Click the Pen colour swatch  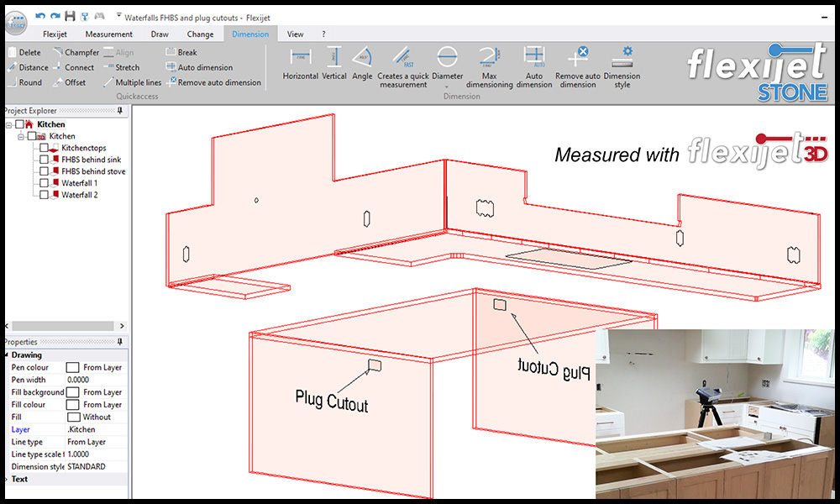(x=72, y=367)
